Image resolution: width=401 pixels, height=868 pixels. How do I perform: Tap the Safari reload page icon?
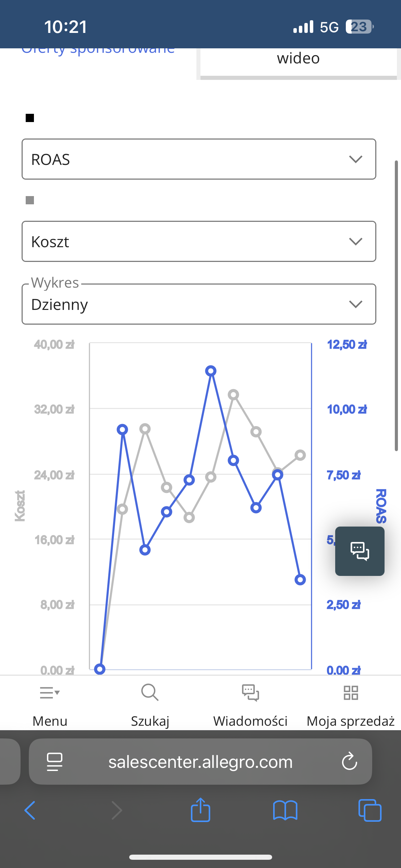[350, 762]
